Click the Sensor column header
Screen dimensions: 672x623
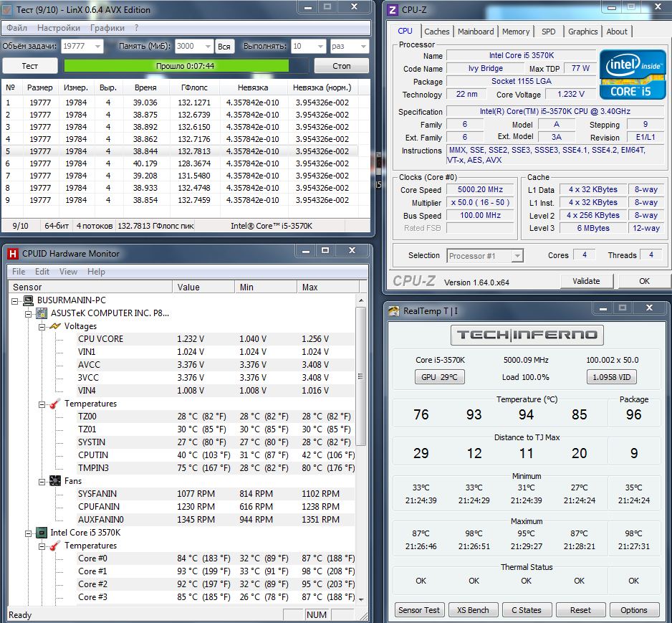click(x=90, y=287)
